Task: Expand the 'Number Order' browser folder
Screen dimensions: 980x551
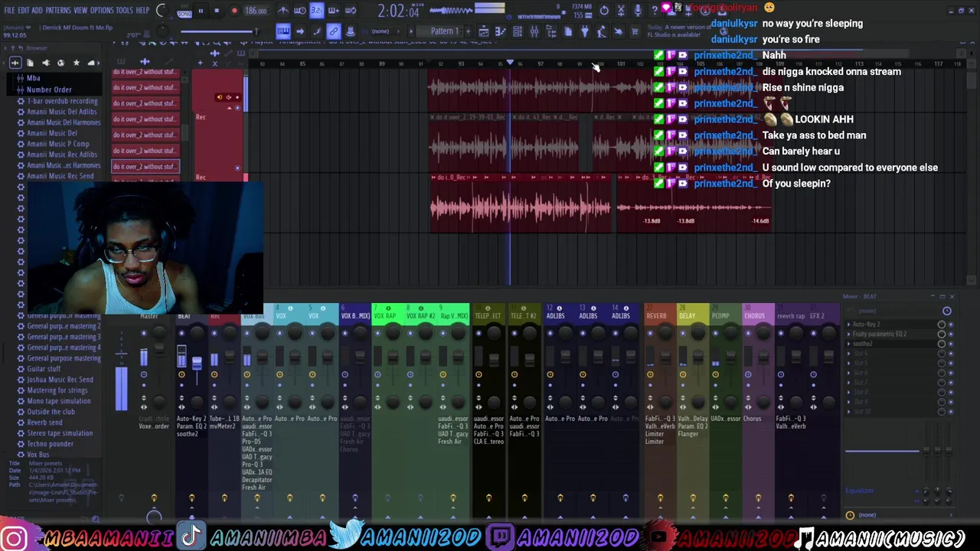Action: (49, 90)
